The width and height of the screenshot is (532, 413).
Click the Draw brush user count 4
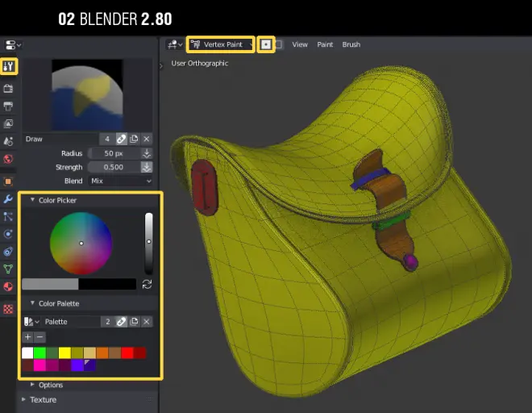(107, 139)
